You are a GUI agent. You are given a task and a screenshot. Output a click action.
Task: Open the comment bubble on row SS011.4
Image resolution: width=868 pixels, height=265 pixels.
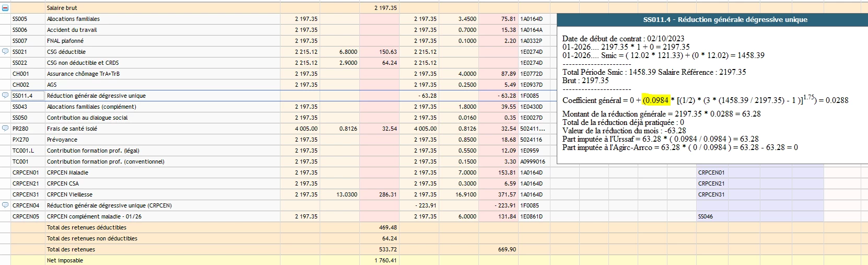coord(5,96)
